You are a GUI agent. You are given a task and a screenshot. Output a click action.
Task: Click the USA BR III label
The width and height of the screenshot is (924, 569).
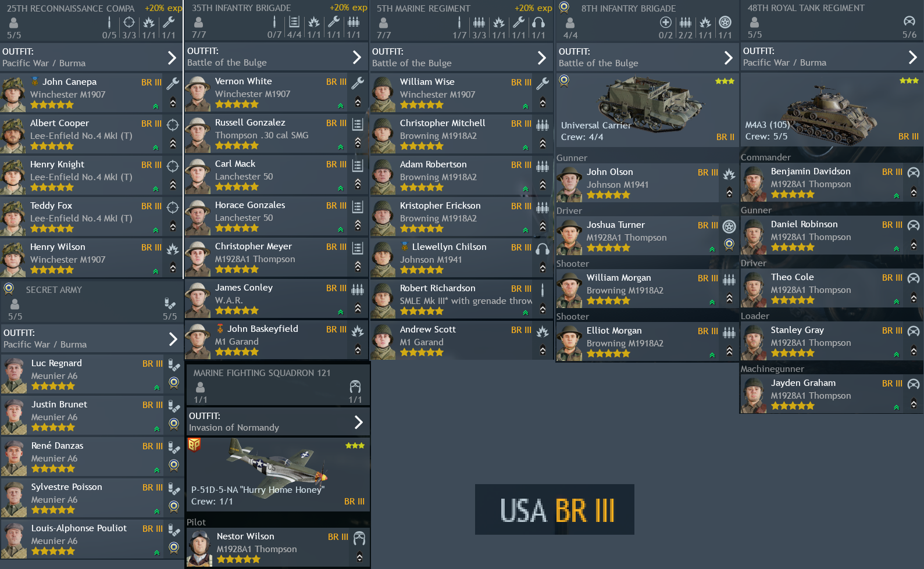pos(555,510)
